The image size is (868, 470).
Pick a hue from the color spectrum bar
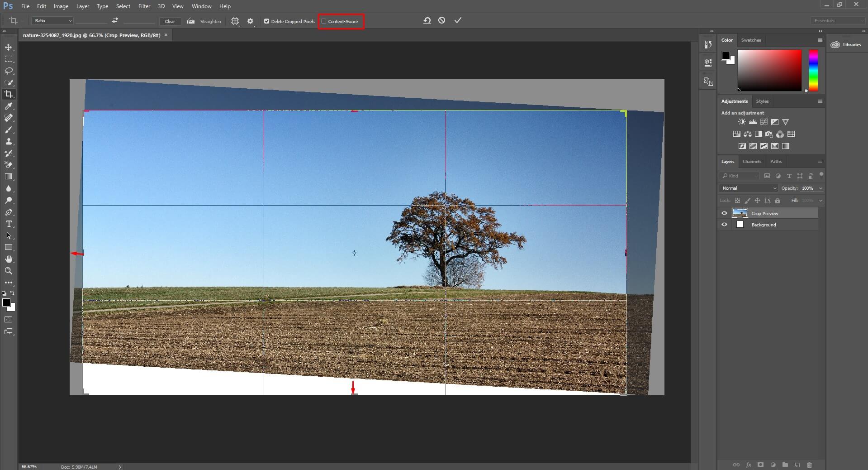(x=813, y=70)
